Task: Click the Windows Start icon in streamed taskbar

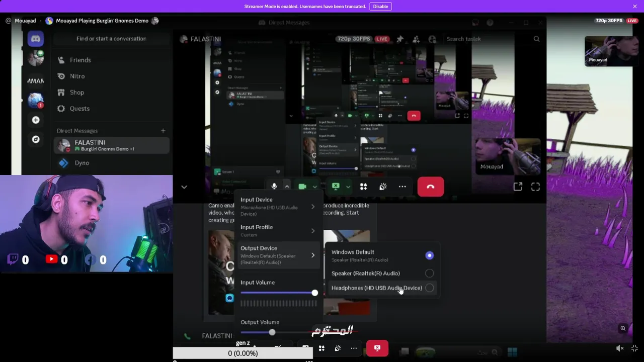Action: [x=512, y=352]
